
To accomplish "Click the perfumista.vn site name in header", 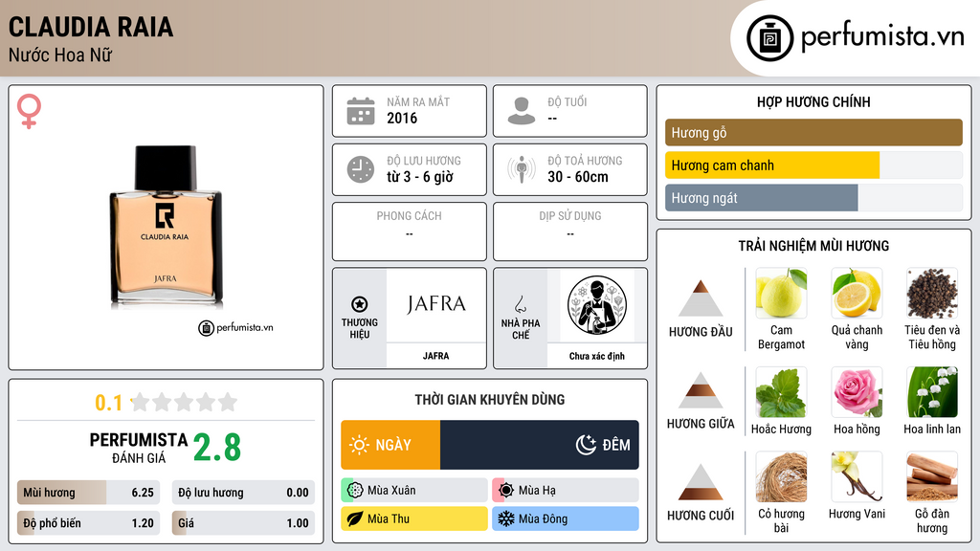I will point(882,37).
